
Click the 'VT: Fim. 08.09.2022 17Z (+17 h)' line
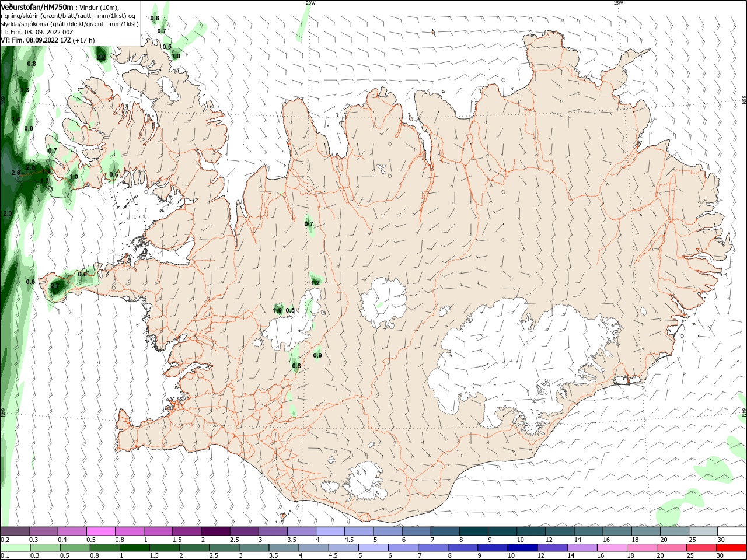[48, 40]
